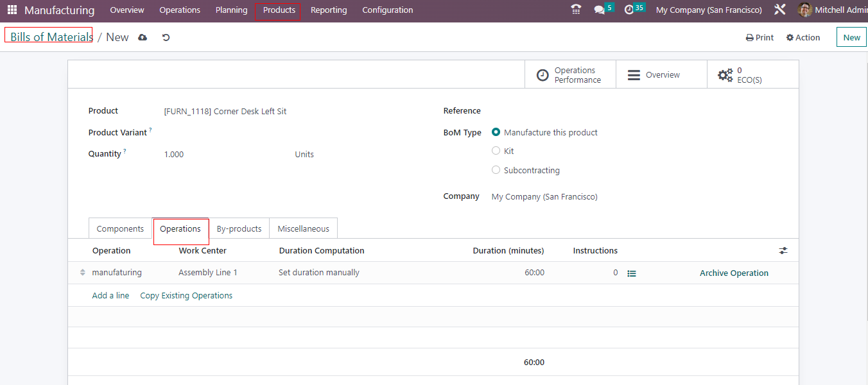Open the phone VoIP icon
Image resolution: width=868 pixels, height=385 pixels.
click(576, 10)
